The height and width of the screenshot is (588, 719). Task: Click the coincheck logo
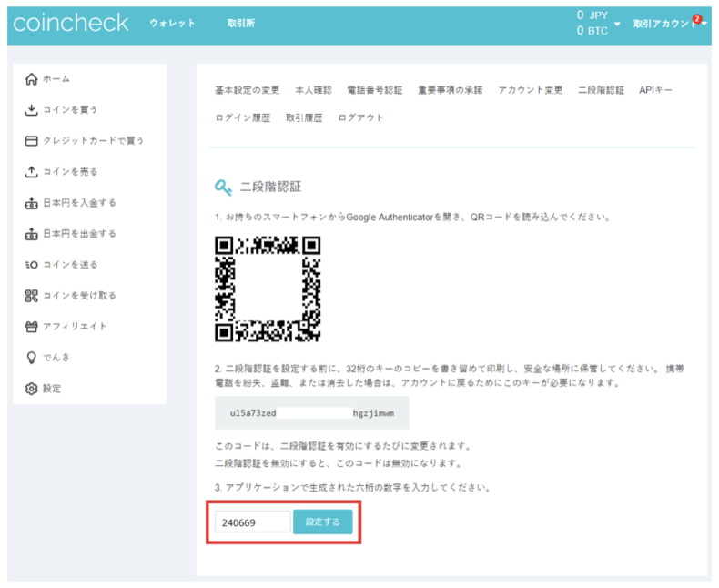[71, 23]
